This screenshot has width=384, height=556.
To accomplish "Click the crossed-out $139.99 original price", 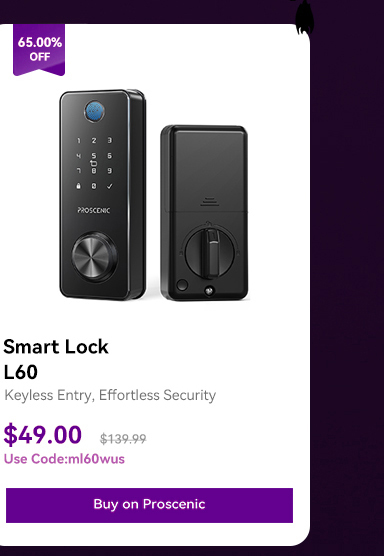I will pyautogui.click(x=123, y=439).
